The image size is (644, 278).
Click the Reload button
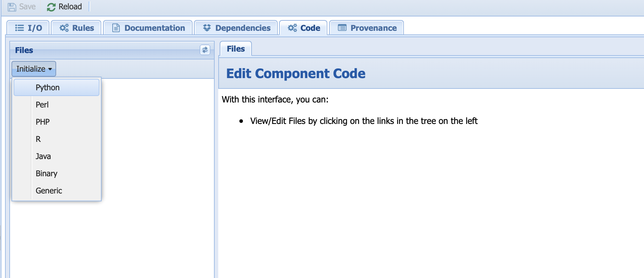pyautogui.click(x=64, y=7)
